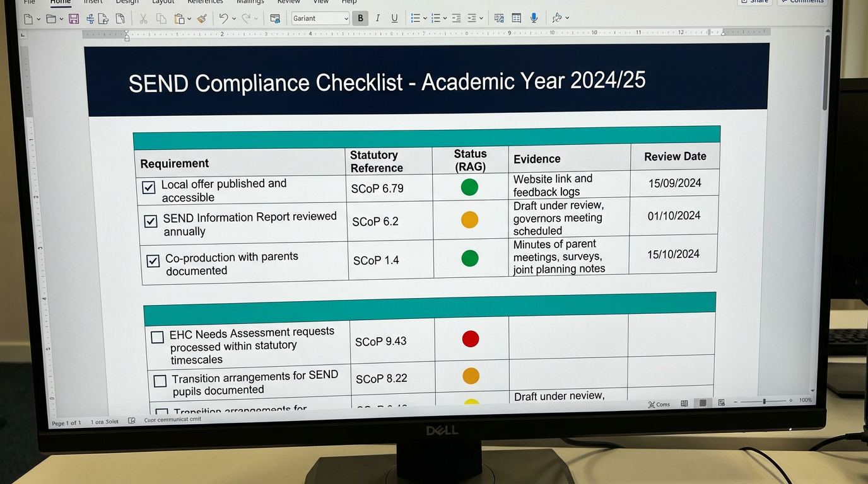Activate the Format Painter tool

[201, 18]
